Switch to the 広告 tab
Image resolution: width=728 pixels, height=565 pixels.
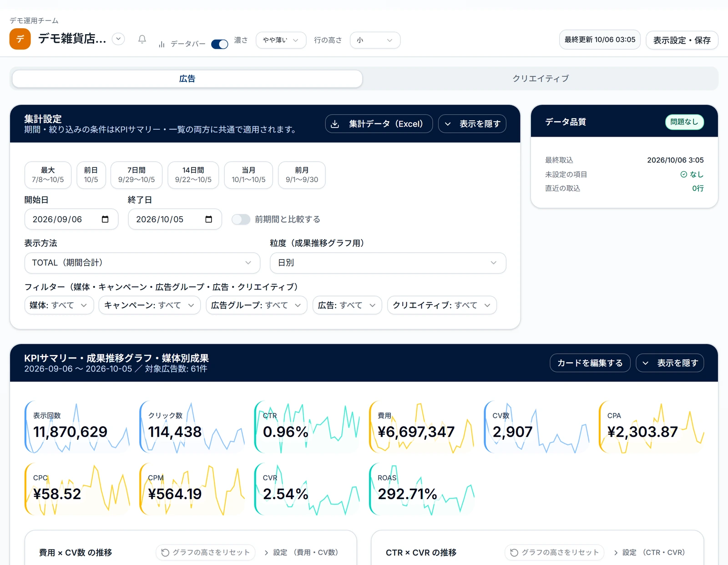tap(187, 79)
